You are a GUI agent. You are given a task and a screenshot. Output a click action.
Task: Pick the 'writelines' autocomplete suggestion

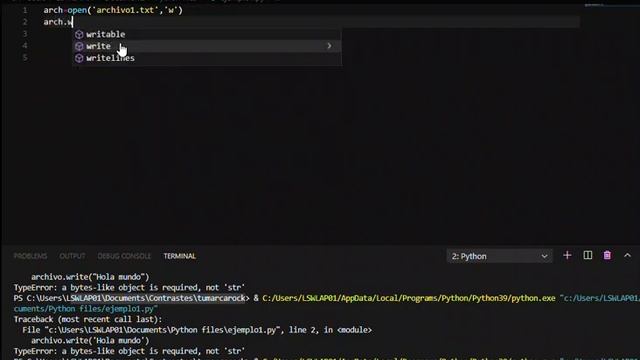pyautogui.click(x=207, y=58)
